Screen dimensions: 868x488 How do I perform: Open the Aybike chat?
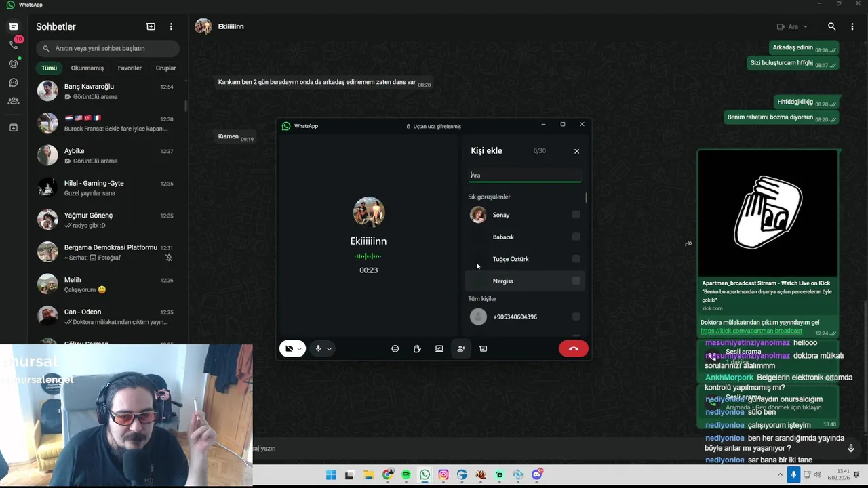coord(107,155)
